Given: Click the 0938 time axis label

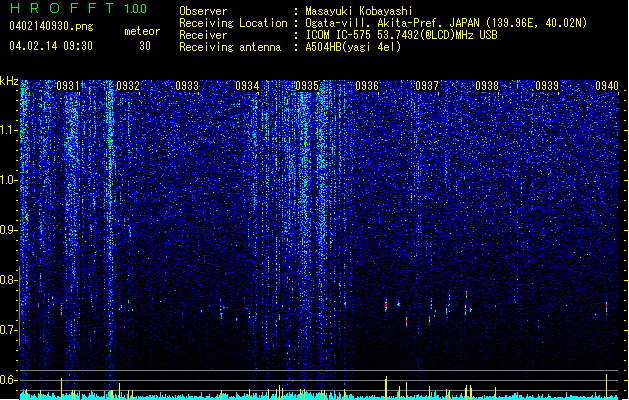Looking at the screenshot, I should [x=487, y=86].
